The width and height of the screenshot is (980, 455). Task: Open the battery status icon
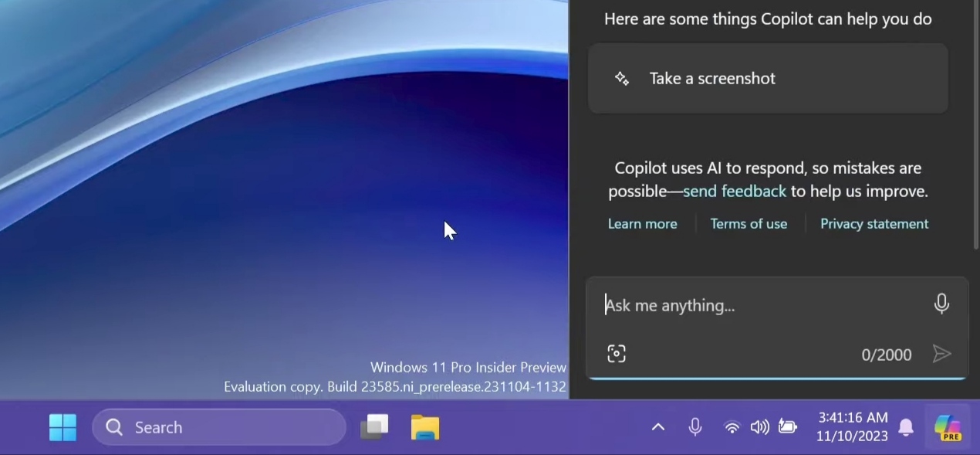788,426
